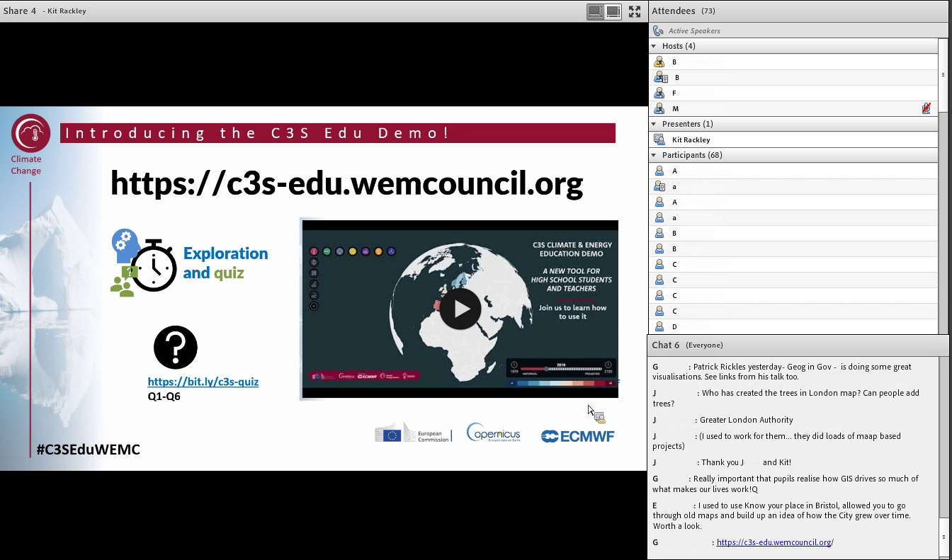
Task: Click the muted microphone icon in M's row
Action: pos(926,109)
